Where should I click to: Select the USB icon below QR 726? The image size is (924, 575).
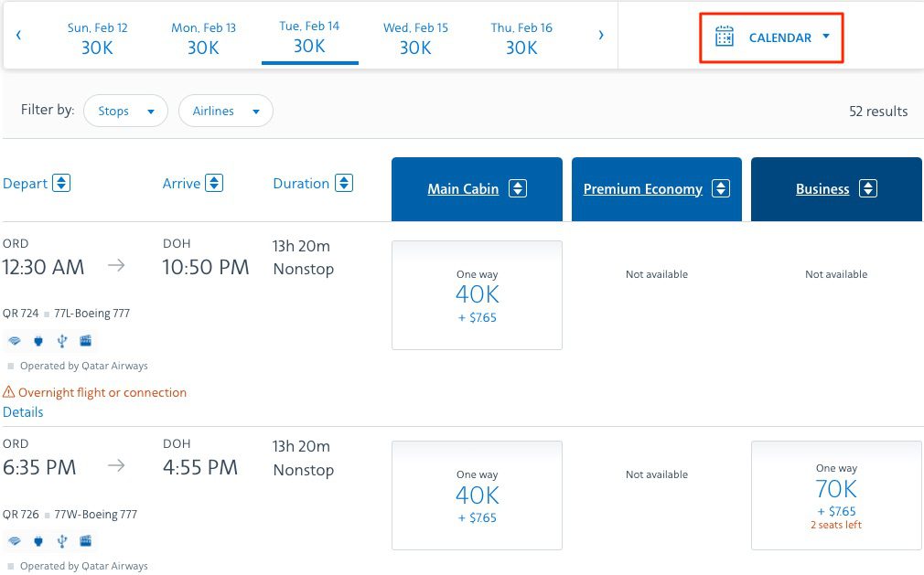[62, 540]
